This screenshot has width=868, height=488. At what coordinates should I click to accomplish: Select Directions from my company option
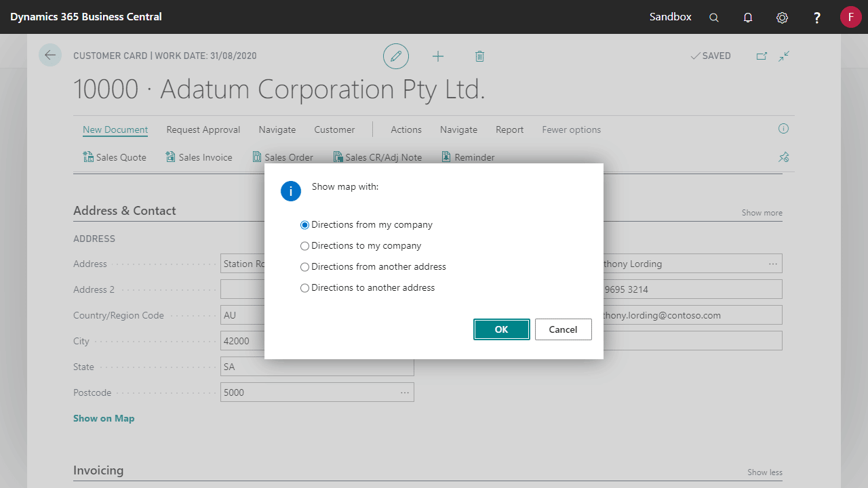366,224
